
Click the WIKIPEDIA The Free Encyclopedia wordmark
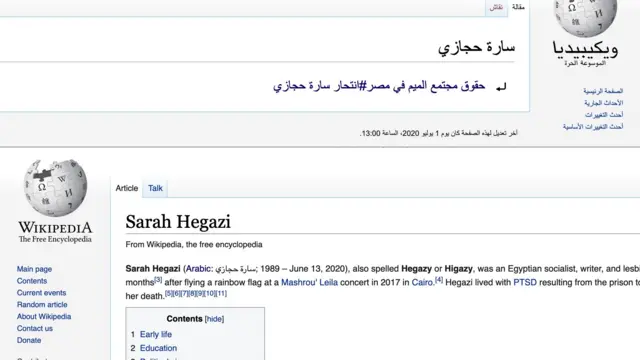(56, 232)
